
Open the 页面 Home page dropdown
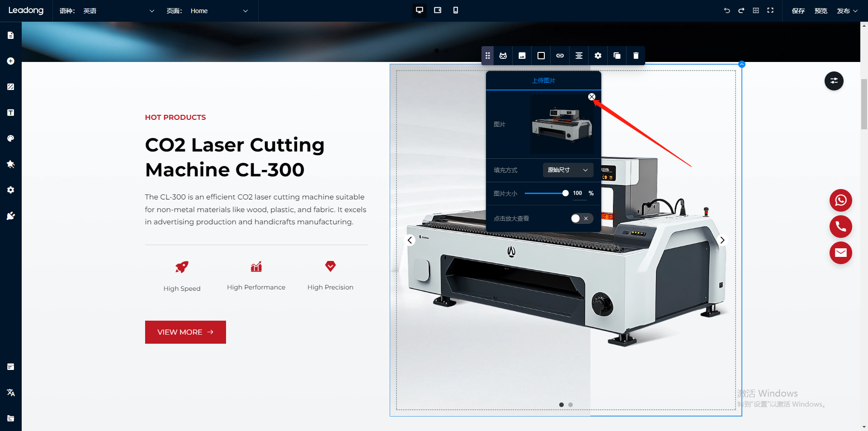coord(208,11)
